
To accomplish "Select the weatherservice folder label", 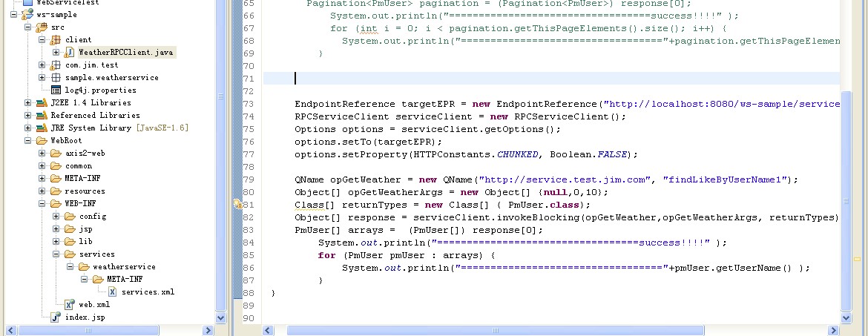I will pos(124,267).
